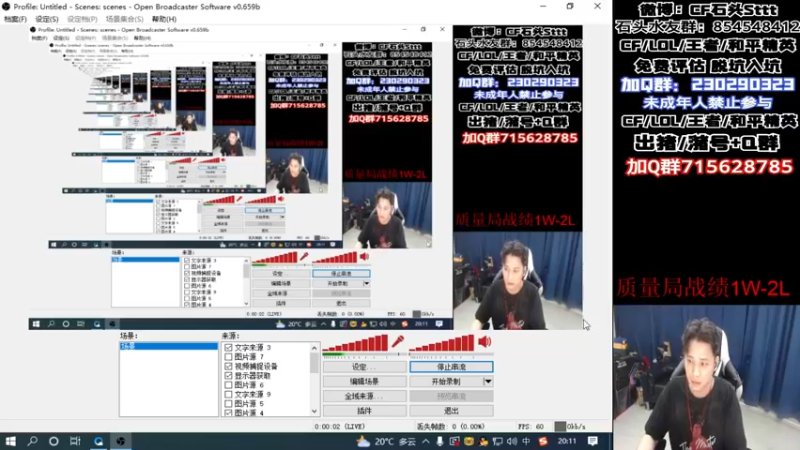Screen dimensions: 800x450
Task: Toggle the 视频捕捉设备 source checkbox
Action: point(228,366)
